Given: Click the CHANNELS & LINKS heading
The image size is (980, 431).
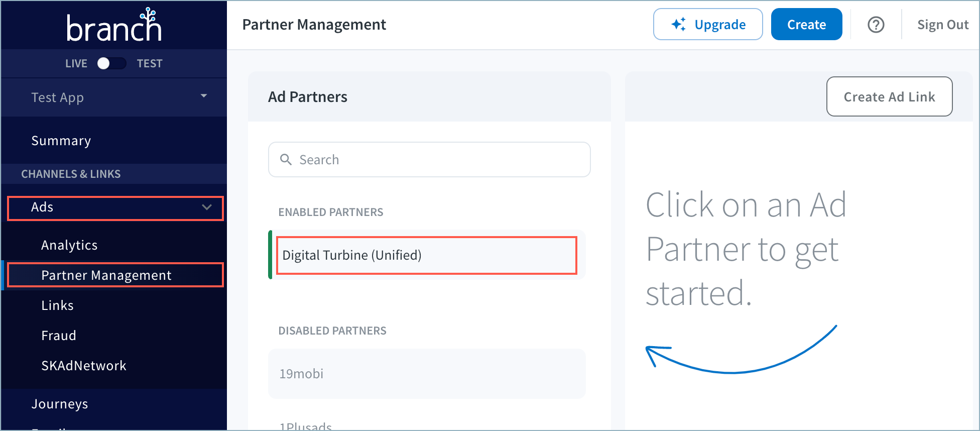Looking at the screenshot, I should pos(71,174).
